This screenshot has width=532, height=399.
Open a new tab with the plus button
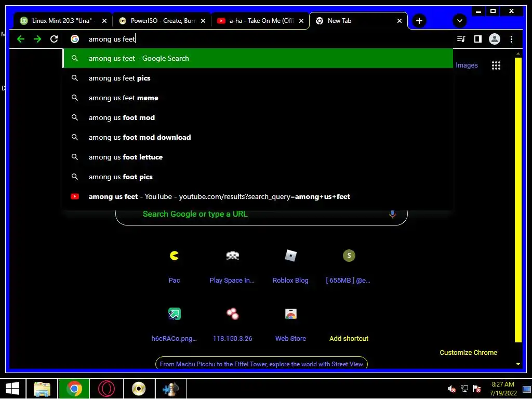pos(419,21)
